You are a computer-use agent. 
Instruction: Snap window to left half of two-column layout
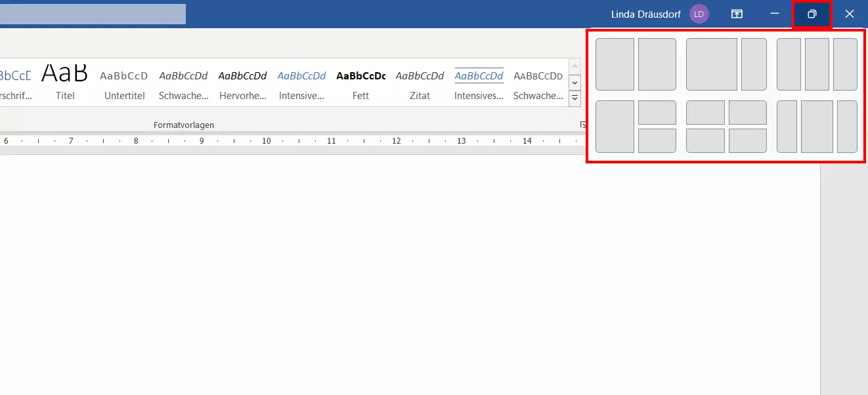pos(615,64)
